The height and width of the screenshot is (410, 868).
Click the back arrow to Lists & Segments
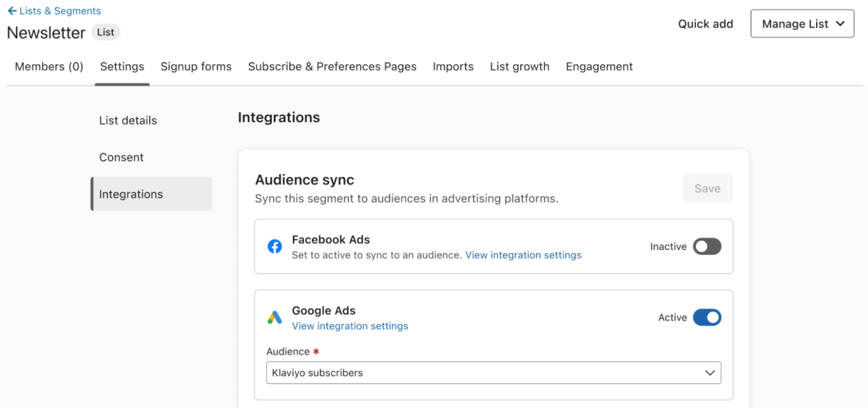12,11
